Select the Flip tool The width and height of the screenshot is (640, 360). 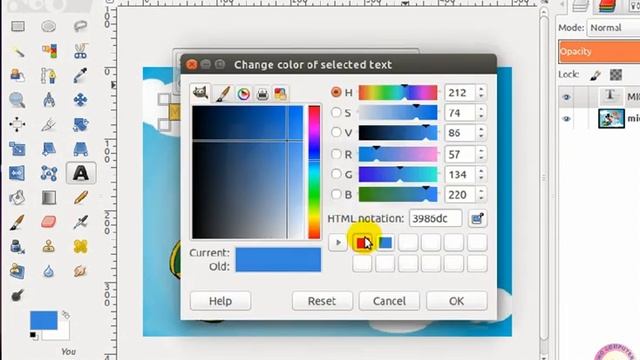tap(18, 173)
